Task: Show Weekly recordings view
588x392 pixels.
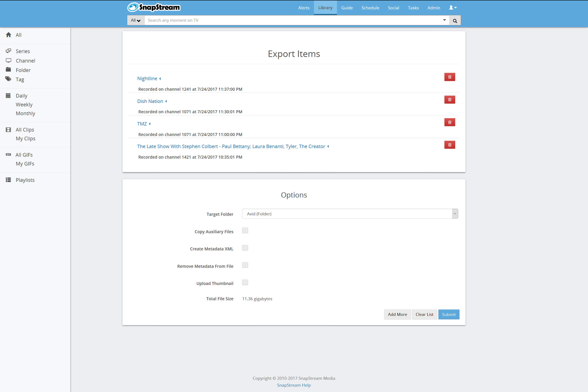Action: tap(24, 104)
